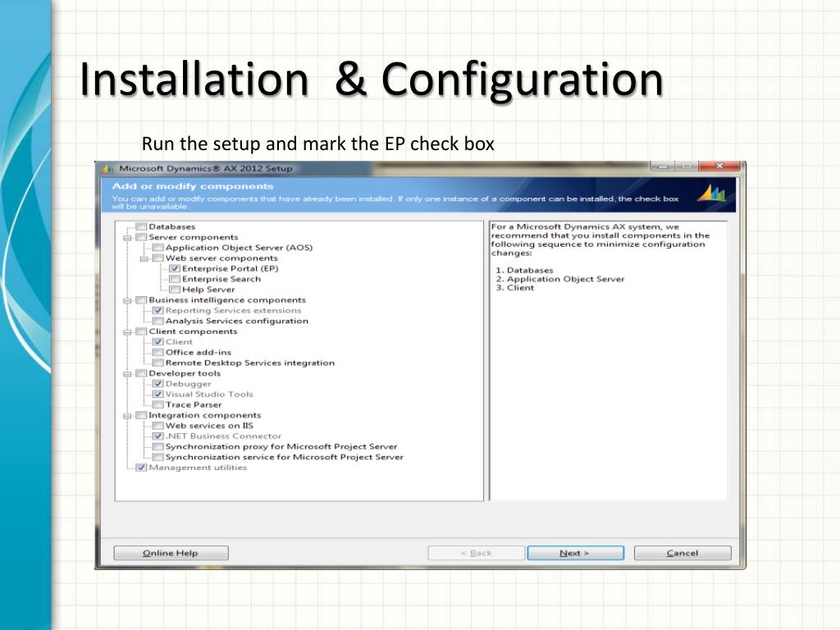This screenshot has height=630, width=840.
Task: Select 'Analysis Services configuration' label
Action: pos(237,321)
